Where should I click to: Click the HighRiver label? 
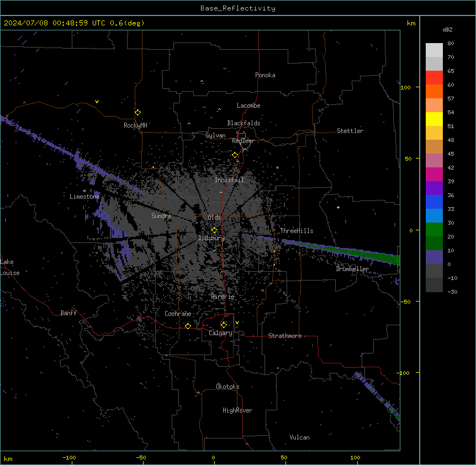tap(237, 410)
